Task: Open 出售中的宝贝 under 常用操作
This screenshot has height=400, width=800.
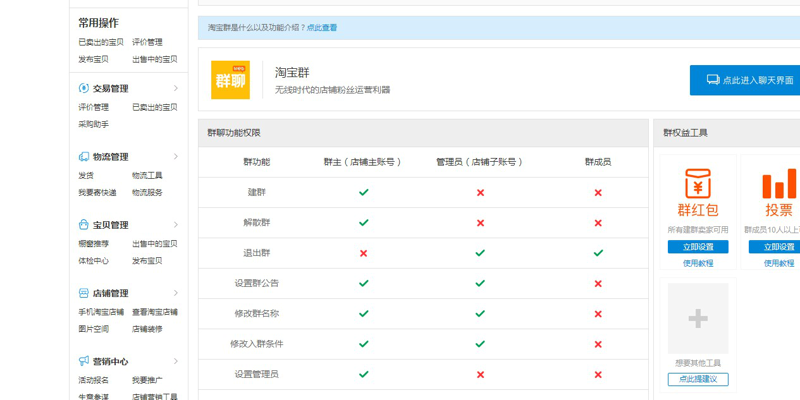Action: coord(155,59)
